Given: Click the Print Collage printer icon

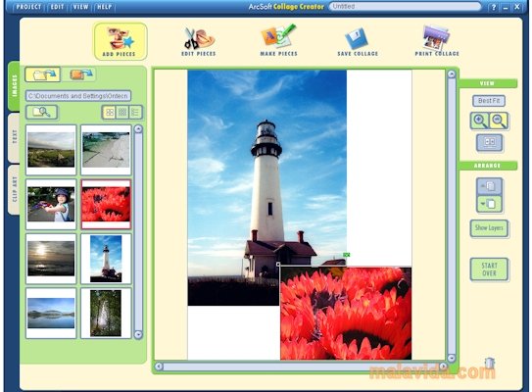Looking at the screenshot, I should click(437, 41).
